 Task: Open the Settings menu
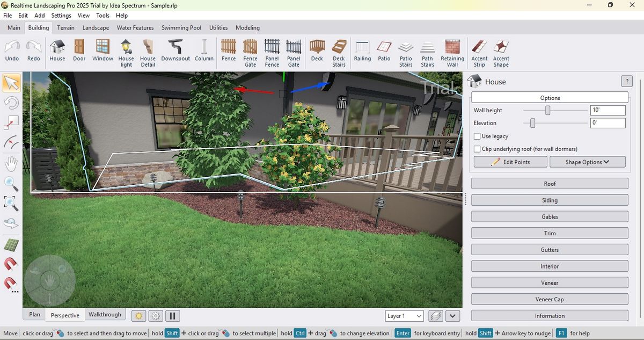[x=61, y=16]
